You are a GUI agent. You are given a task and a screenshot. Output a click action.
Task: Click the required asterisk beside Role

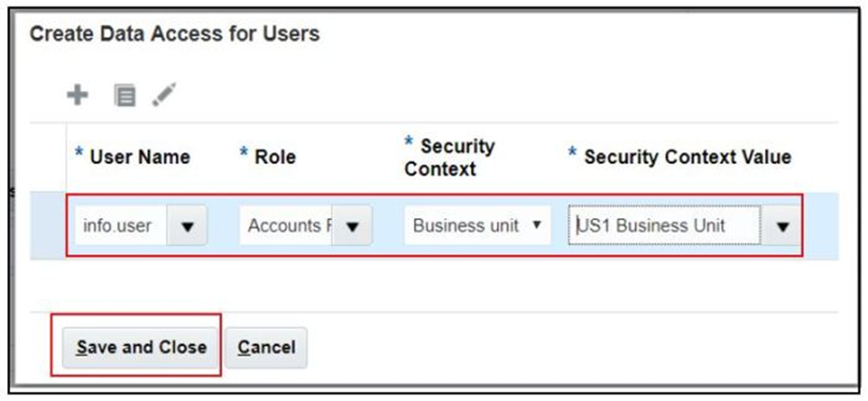244,151
